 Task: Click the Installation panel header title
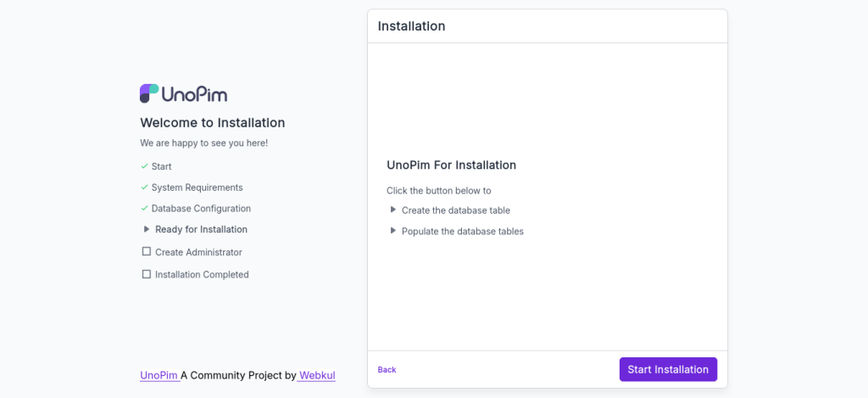pyautogui.click(x=411, y=26)
